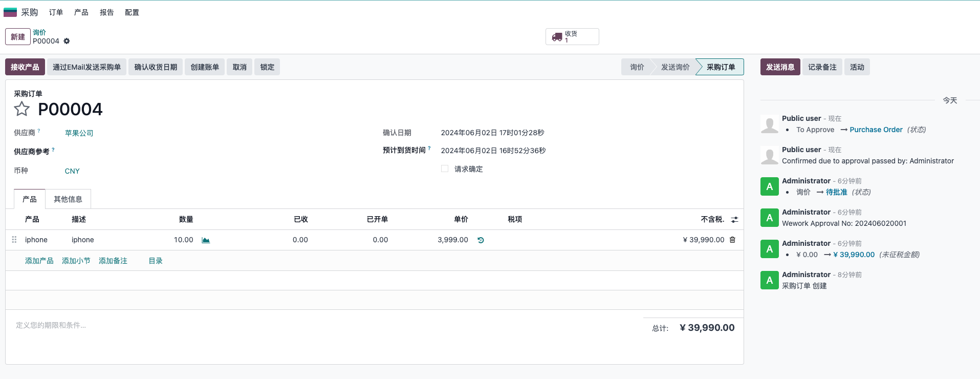Click the 采购 app logo icon
Screen dimensions: 980x379
coord(10,12)
